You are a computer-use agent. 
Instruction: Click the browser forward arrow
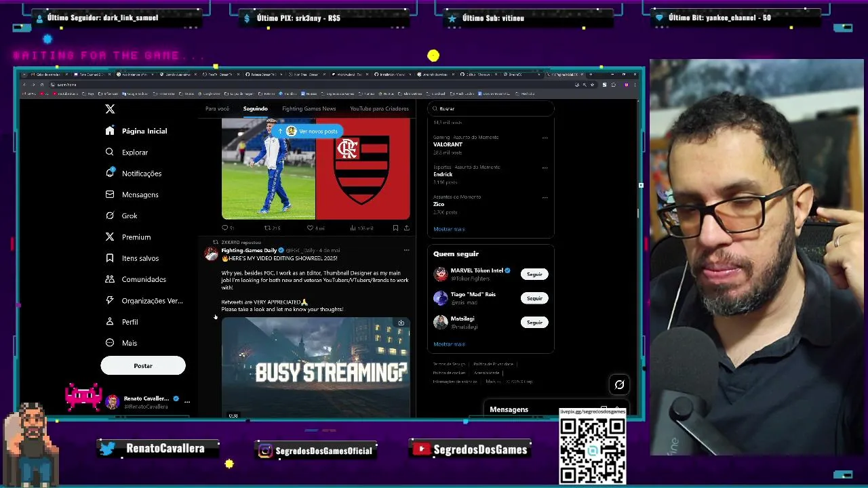(x=35, y=85)
